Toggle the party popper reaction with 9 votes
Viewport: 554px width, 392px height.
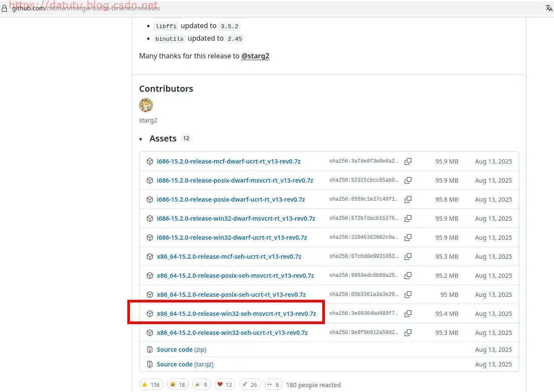point(201,385)
